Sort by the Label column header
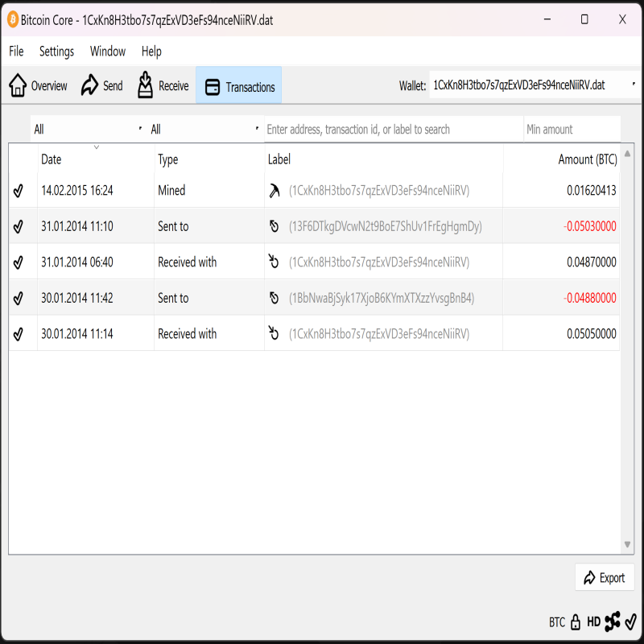Image resolution: width=644 pixels, height=644 pixels. pyautogui.click(x=384, y=159)
